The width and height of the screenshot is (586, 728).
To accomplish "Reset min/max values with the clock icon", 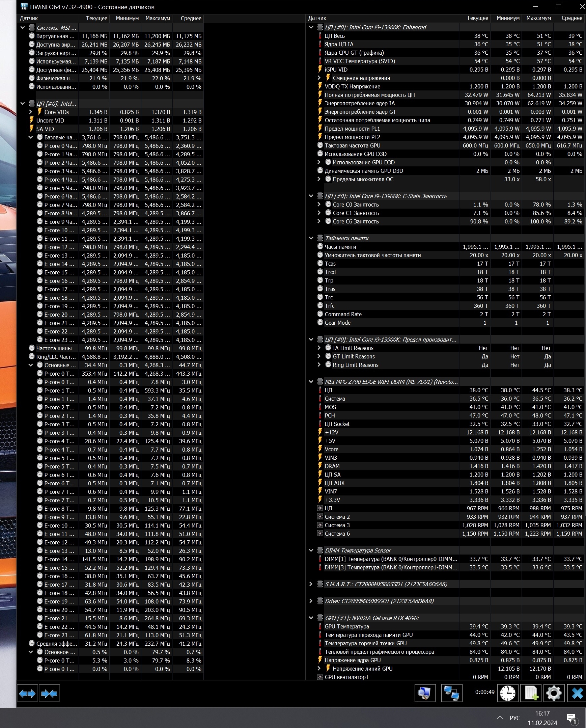I will coord(508,693).
